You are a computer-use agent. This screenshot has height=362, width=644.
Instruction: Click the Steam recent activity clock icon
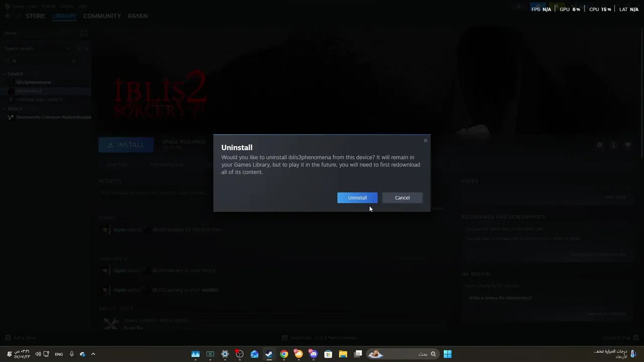click(78, 48)
